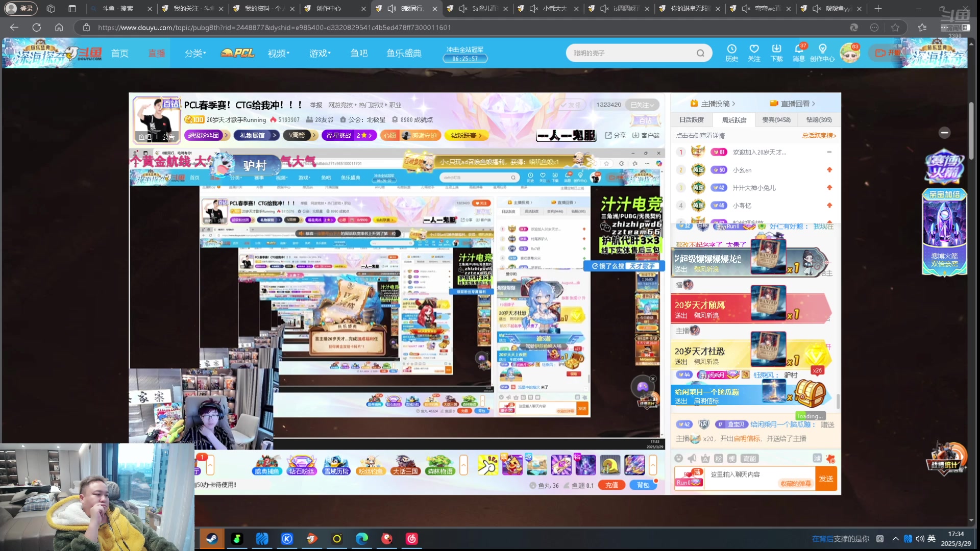The width and height of the screenshot is (980, 551).
Task: Expand the 视频 dropdown menu
Action: (278, 53)
